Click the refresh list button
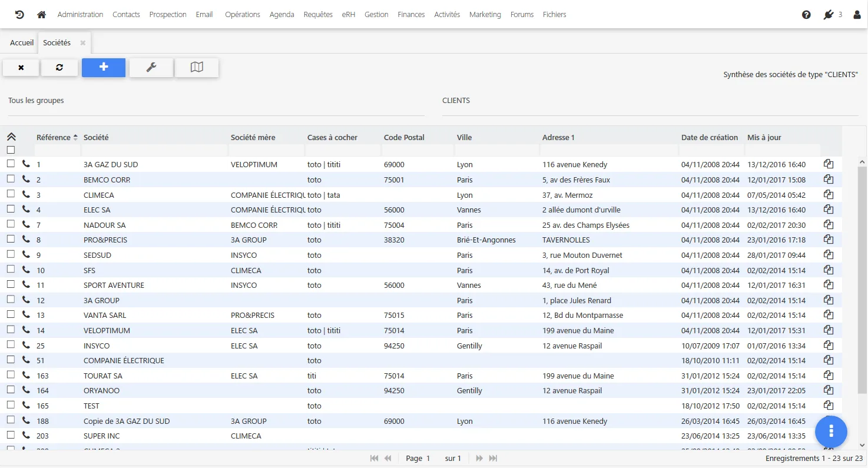Viewport: 868px width, 468px height. click(x=59, y=68)
